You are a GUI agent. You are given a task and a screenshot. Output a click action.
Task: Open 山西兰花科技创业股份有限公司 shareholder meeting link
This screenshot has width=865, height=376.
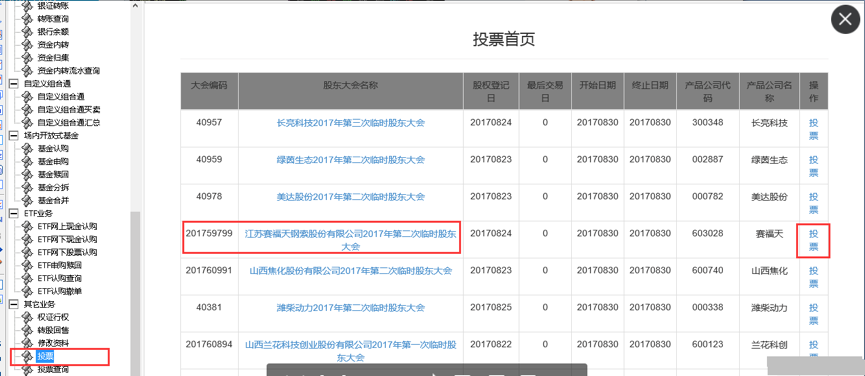coord(351,351)
